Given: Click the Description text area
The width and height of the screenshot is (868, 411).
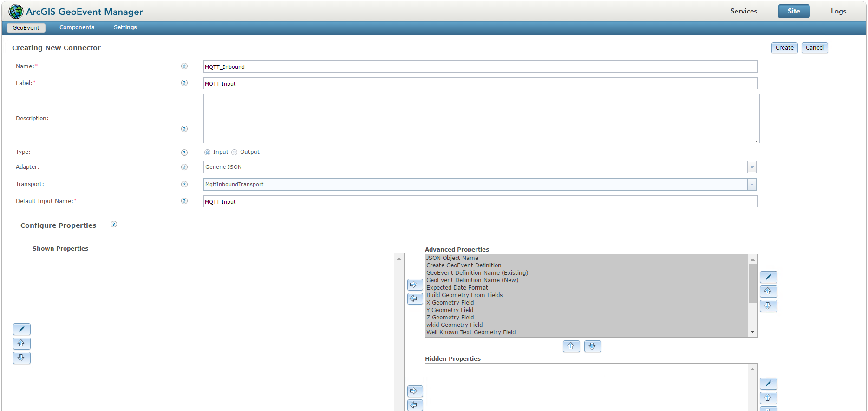Looking at the screenshot, I should pyautogui.click(x=482, y=119).
